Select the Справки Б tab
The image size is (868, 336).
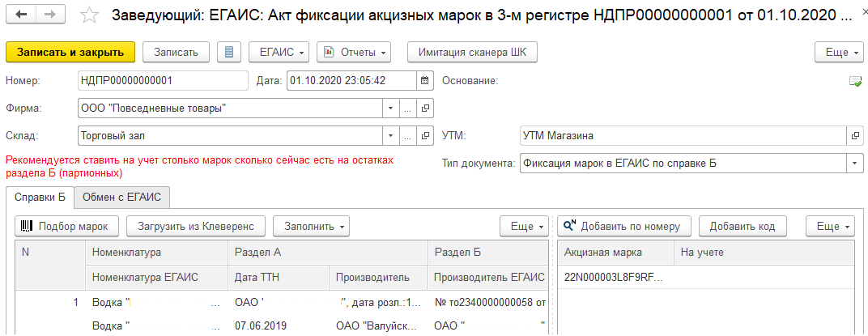tap(40, 197)
